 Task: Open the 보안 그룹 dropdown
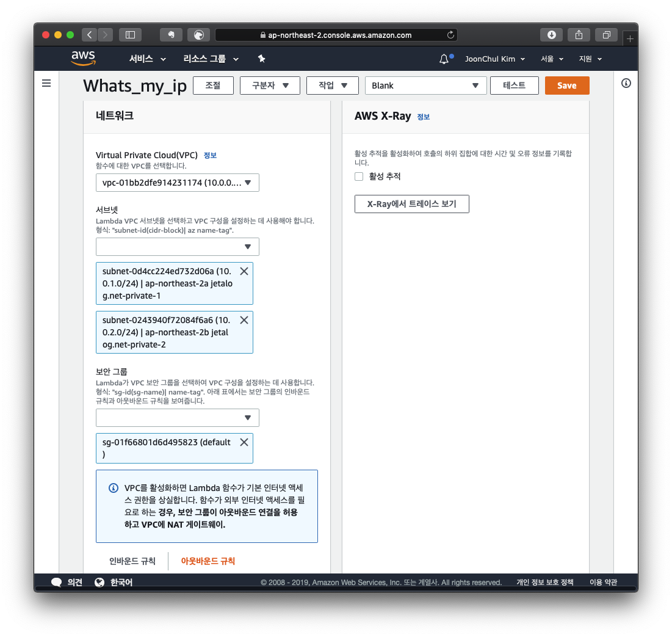(178, 418)
